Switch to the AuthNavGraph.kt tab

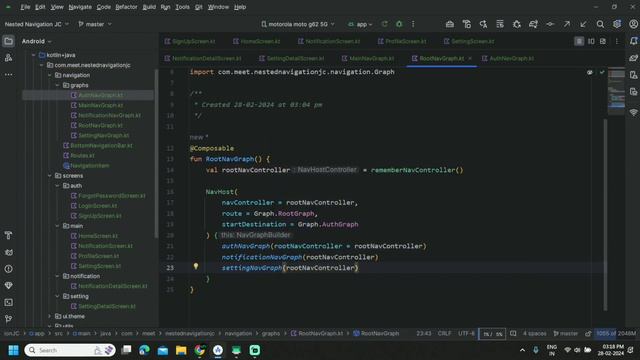pyautogui.click(x=508, y=58)
